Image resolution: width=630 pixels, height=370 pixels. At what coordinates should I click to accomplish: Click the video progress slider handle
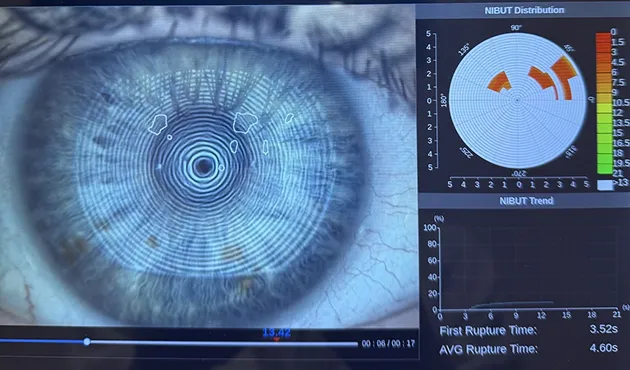[87, 342]
